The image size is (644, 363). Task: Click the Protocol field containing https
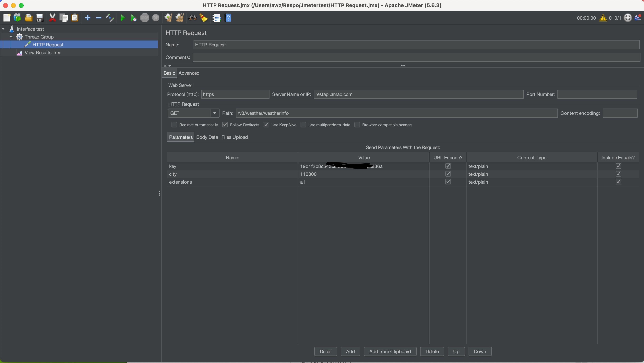[x=235, y=94]
